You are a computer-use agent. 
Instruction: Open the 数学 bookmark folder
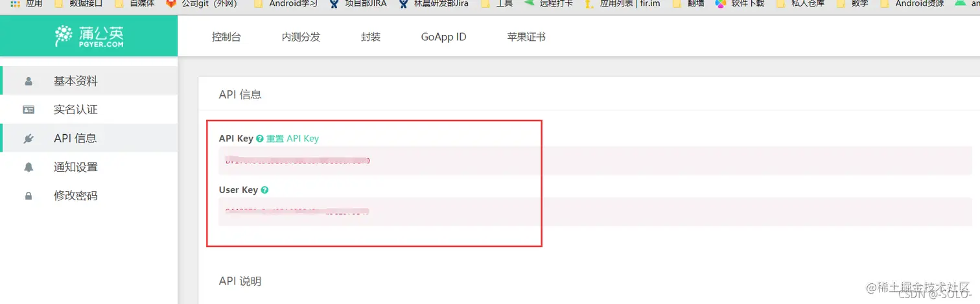coord(853,3)
